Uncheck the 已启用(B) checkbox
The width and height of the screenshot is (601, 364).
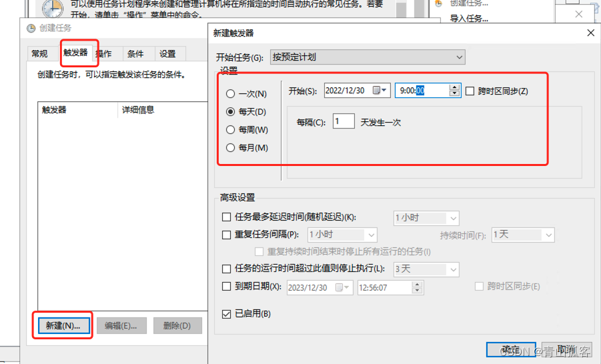click(227, 314)
